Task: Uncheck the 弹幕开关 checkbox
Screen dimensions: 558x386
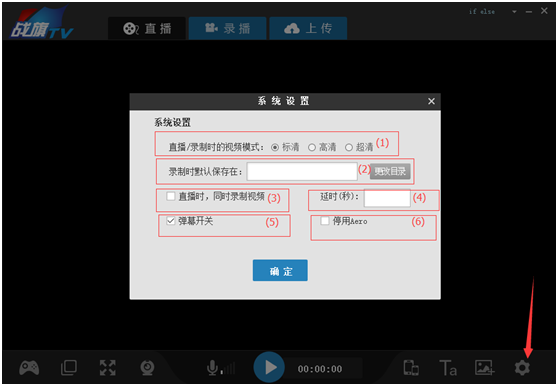Action: 171,221
